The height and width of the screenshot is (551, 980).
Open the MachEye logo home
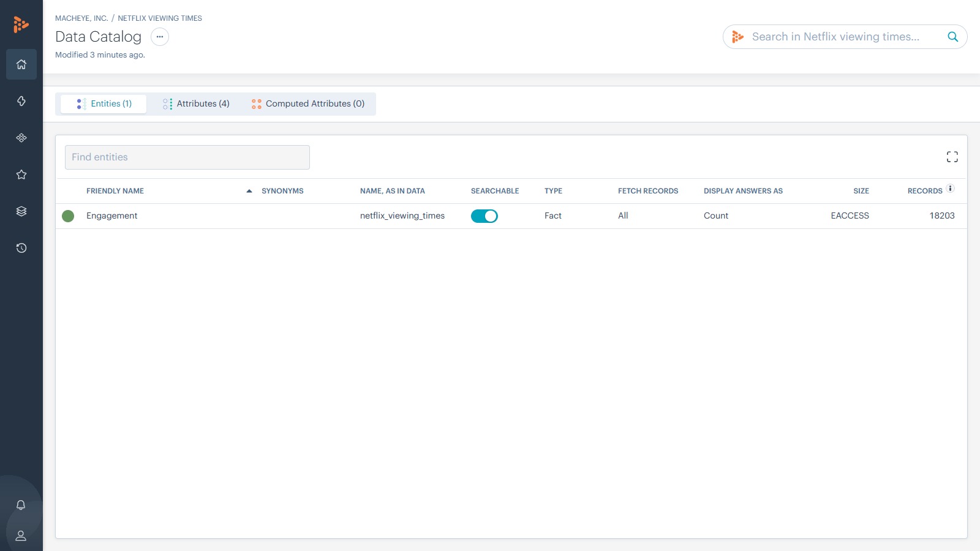21,24
